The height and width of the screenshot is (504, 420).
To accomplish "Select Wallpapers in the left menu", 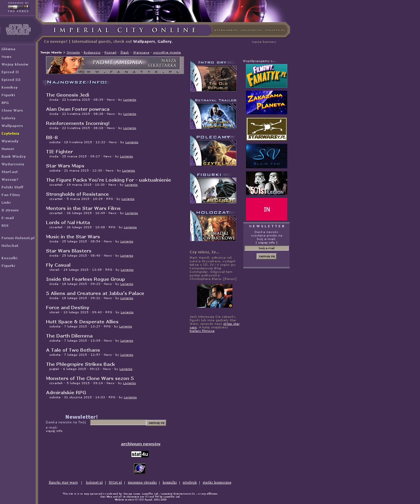I will tap(12, 126).
